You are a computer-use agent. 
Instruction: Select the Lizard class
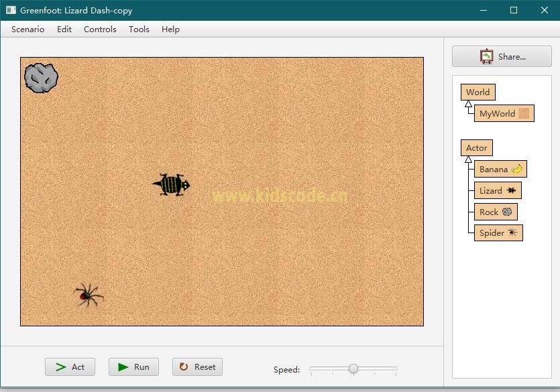pos(498,190)
